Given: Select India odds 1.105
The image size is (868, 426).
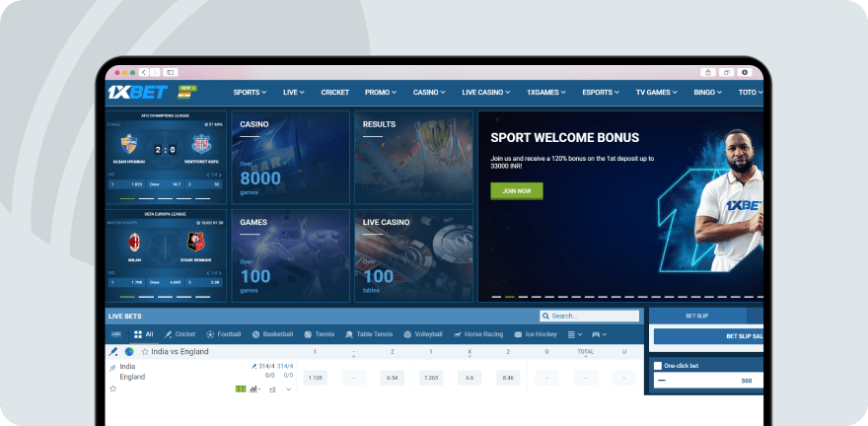Looking at the screenshot, I should pyautogui.click(x=315, y=378).
